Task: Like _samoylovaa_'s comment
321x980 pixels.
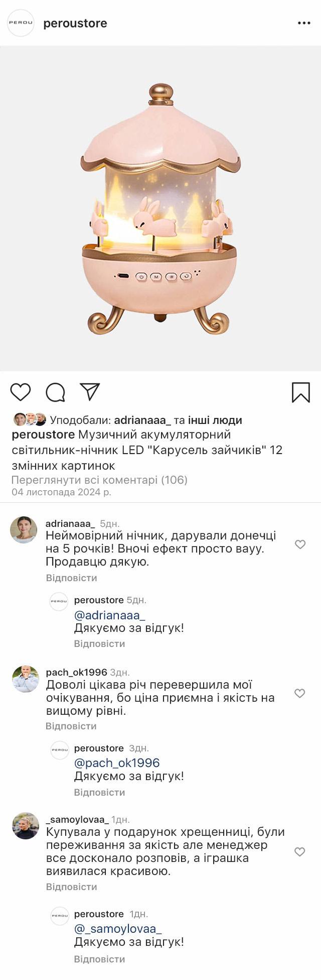Action: tap(299, 851)
